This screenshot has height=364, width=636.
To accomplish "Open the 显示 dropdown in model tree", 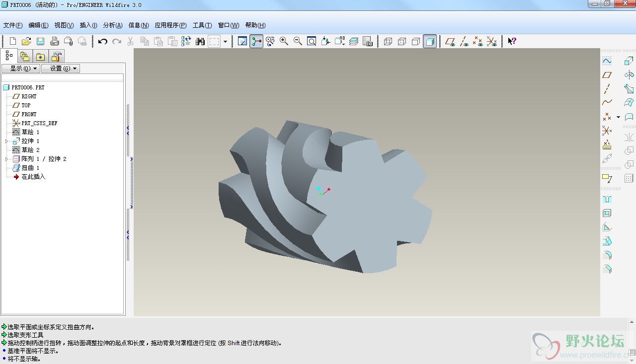I will (x=20, y=69).
